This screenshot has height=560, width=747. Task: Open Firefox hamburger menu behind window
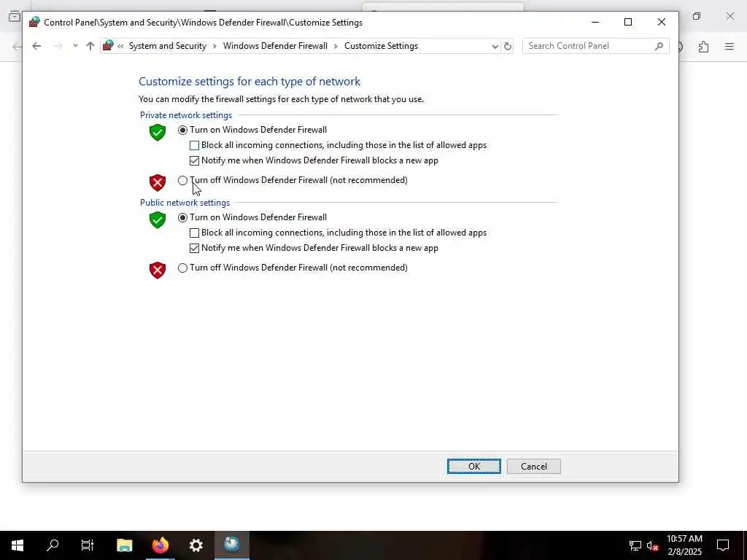(729, 47)
